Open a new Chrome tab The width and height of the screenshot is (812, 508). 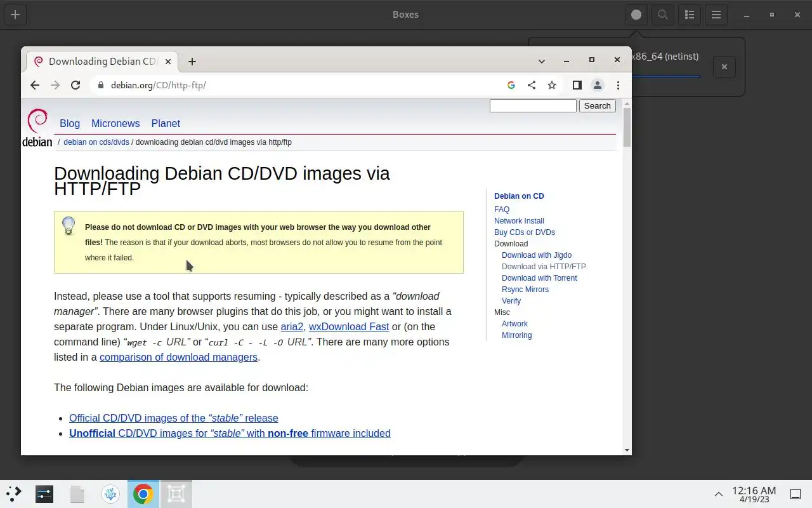click(192, 62)
